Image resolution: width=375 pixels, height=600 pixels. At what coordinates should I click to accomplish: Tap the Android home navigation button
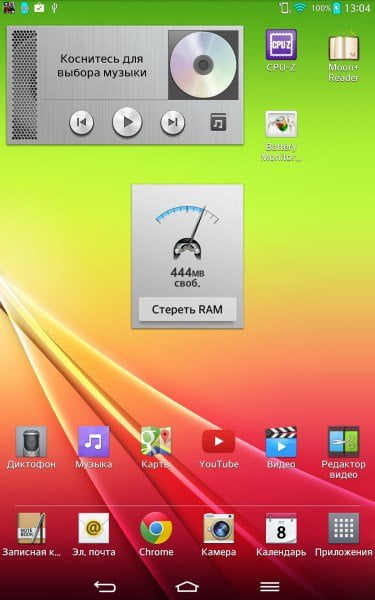187,586
